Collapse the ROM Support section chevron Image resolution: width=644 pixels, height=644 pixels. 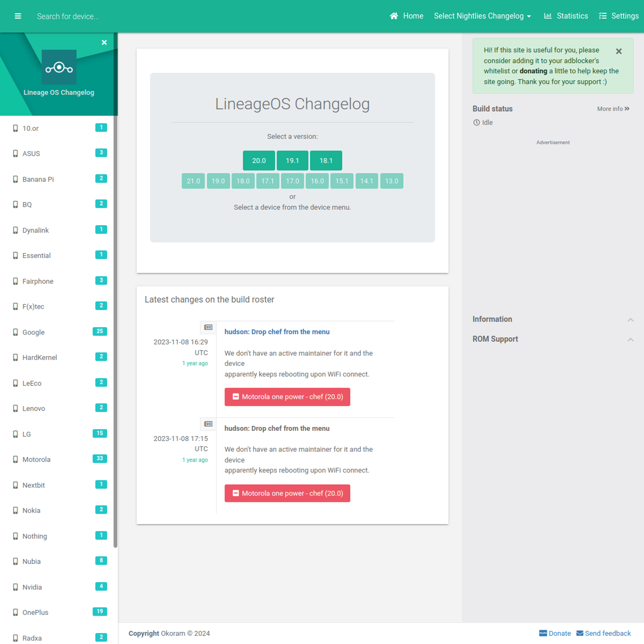tap(630, 339)
